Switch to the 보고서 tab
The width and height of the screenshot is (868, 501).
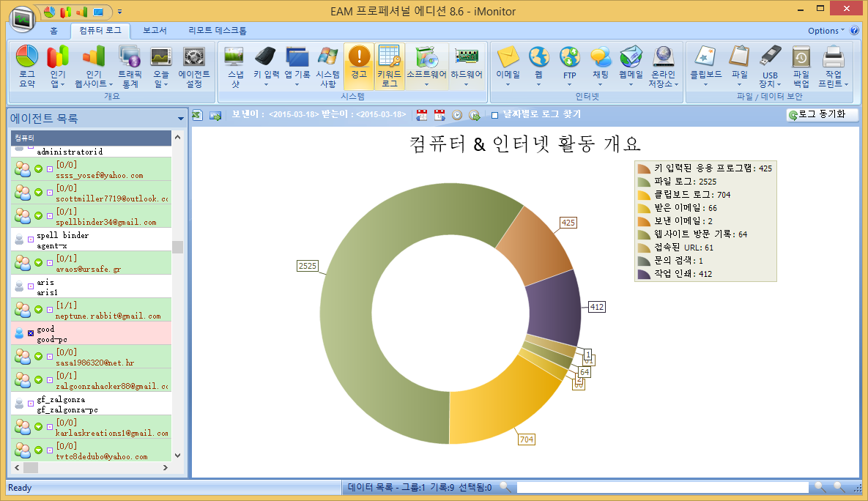(x=155, y=31)
